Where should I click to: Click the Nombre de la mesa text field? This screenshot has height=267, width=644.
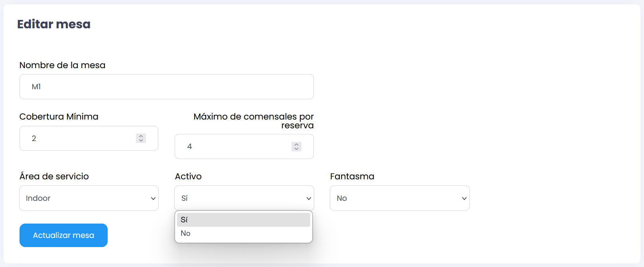point(166,86)
